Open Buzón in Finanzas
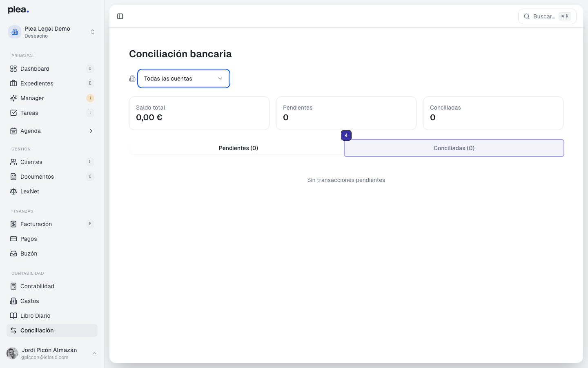The height and width of the screenshot is (368, 588). click(x=52, y=254)
